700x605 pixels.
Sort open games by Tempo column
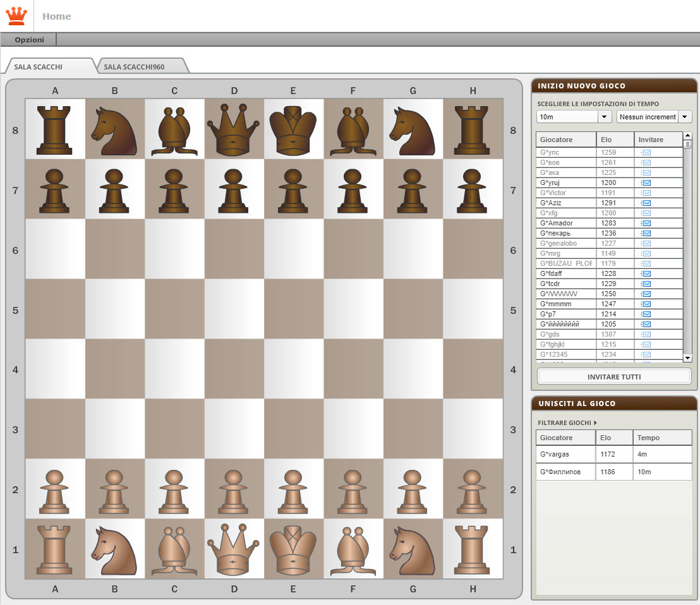663,438
